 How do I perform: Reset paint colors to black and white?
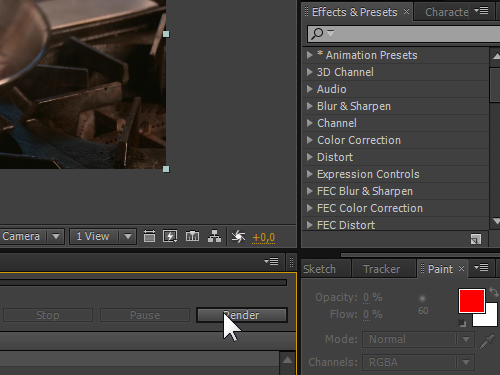click(462, 323)
